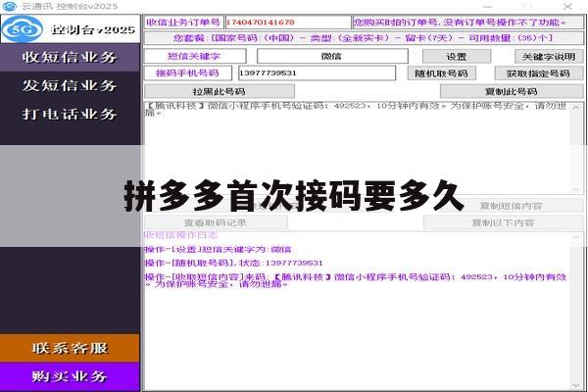Open 打电话业务 in the sidebar

(x=70, y=115)
